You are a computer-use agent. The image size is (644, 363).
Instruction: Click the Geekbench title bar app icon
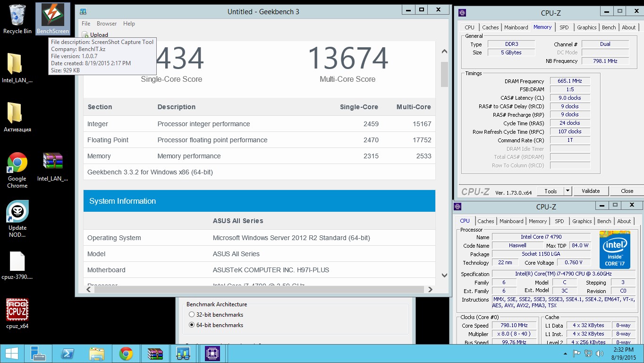click(83, 11)
